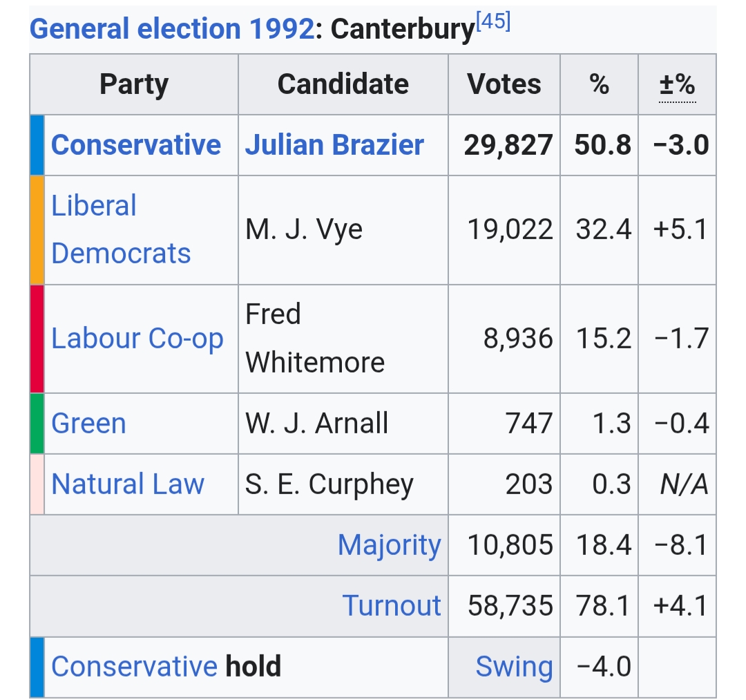Click the pale pink Natural Law colour bar
Screen dimensions: 746x700
[x=37, y=484]
